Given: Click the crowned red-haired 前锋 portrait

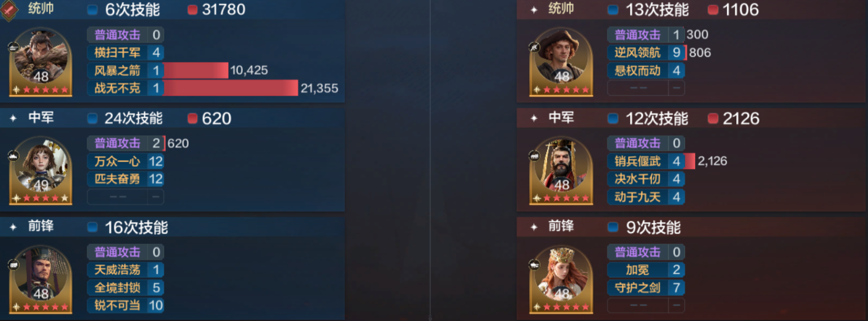Looking at the screenshot, I should 561,279.
